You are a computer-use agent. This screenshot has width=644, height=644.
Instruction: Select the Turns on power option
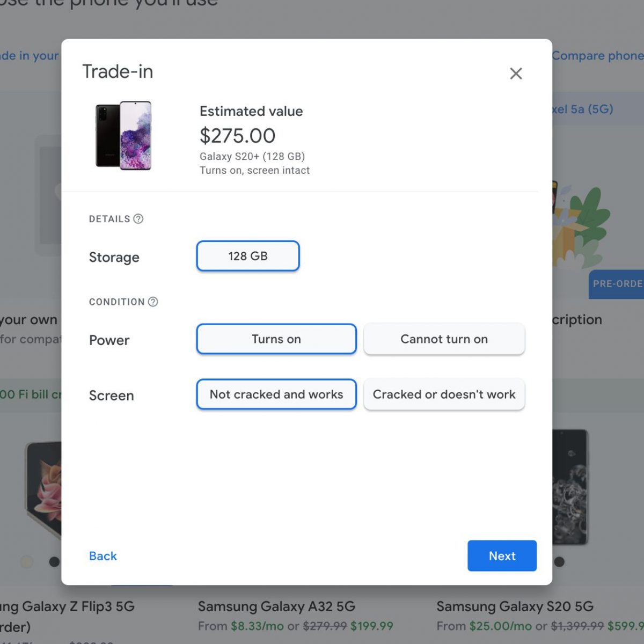click(276, 339)
